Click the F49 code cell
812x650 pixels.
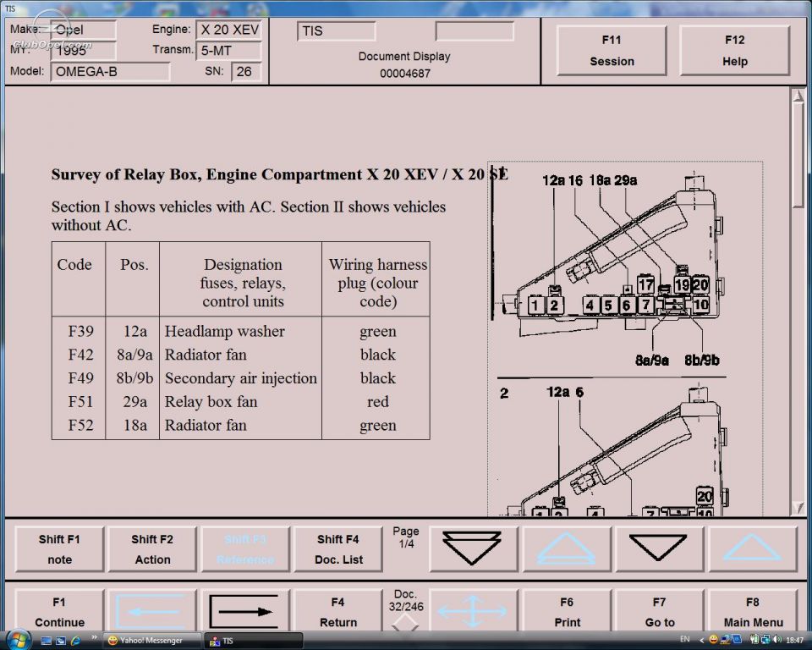[x=80, y=378]
